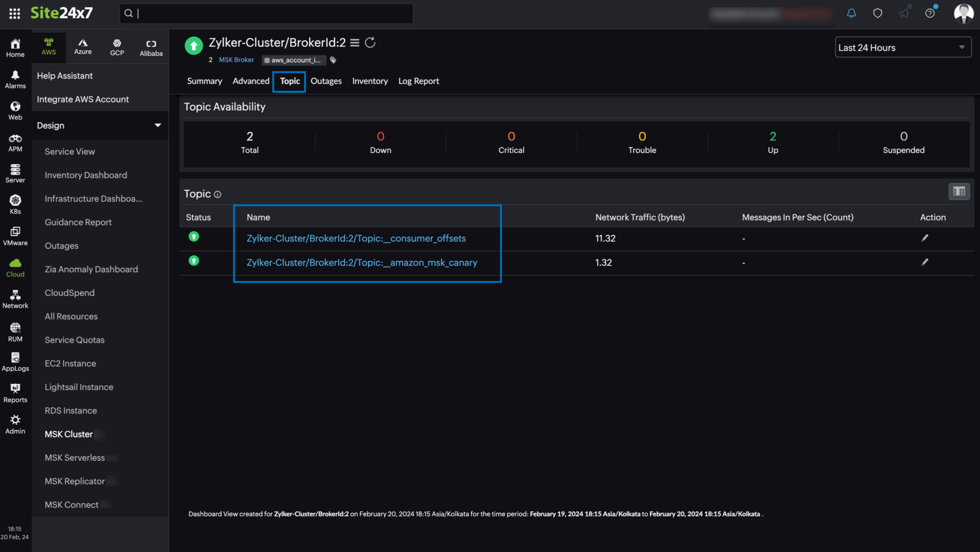
Task: Open the notifications bell icon
Action: tap(852, 13)
